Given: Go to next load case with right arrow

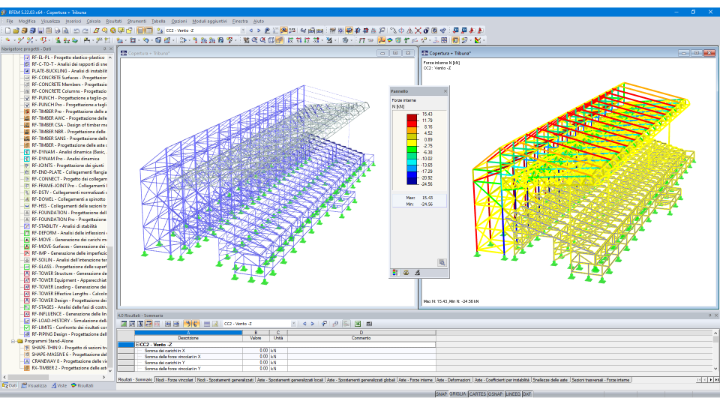Looking at the screenshot, I should pos(258,31).
